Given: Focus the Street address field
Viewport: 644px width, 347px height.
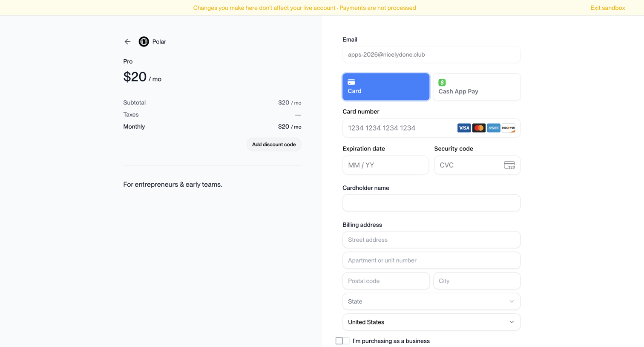Looking at the screenshot, I should pyautogui.click(x=431, y=240).
